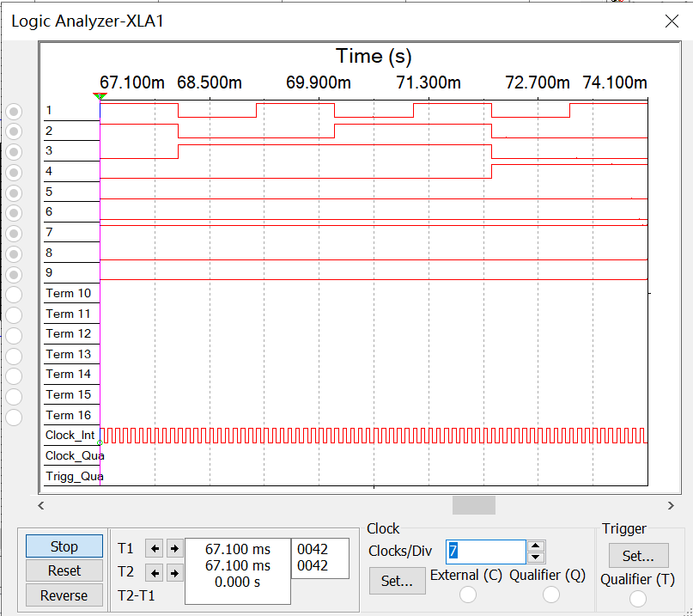Screen dimensions: 693x616
Task: Select the terminal circle beside Term 16
Action: (13, 415)
